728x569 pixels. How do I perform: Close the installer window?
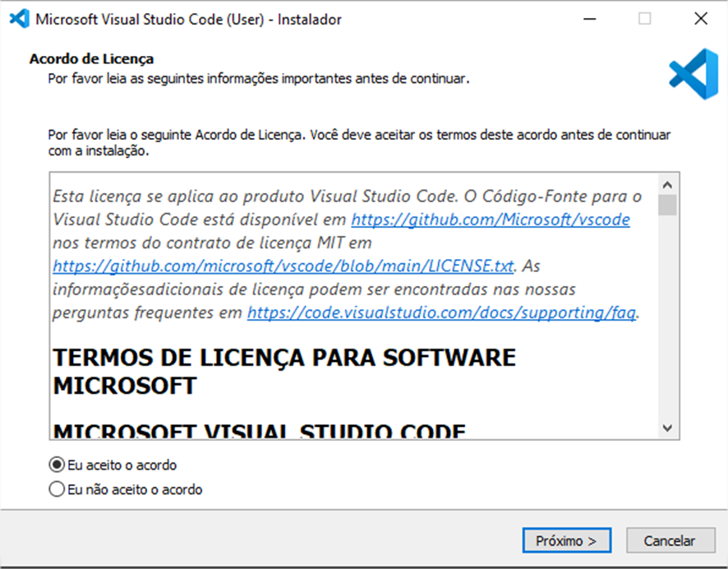click(701, 19)
